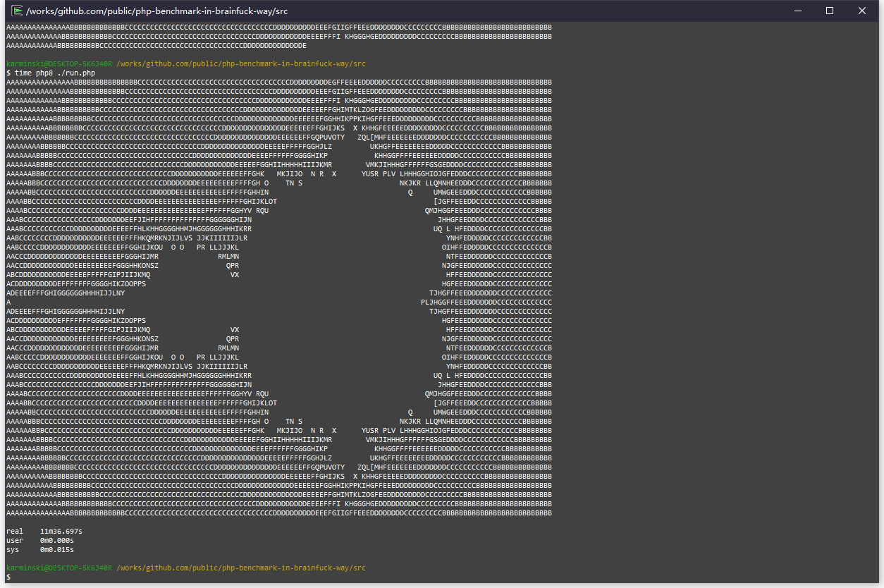The image size is (884, 588).
Task: Minimize the terminal window
Action: tap(798, 11)
